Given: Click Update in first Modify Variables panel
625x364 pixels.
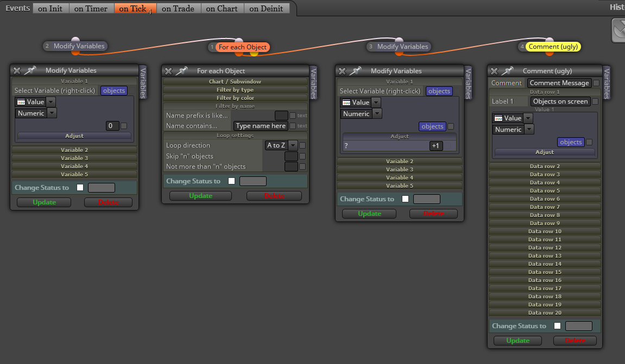Looking at the screenshot, I should tap(44, 202).
